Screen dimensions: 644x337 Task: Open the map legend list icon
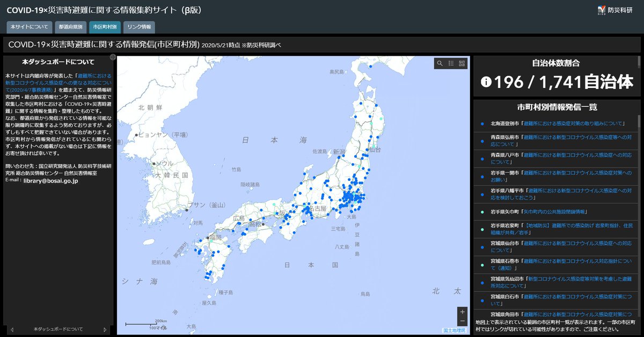point(451,63)
